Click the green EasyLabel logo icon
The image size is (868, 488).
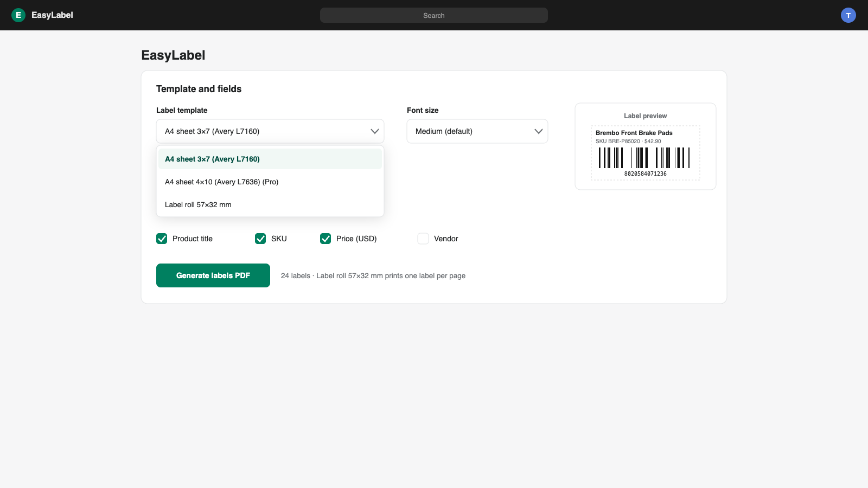[x=18, y=15]
